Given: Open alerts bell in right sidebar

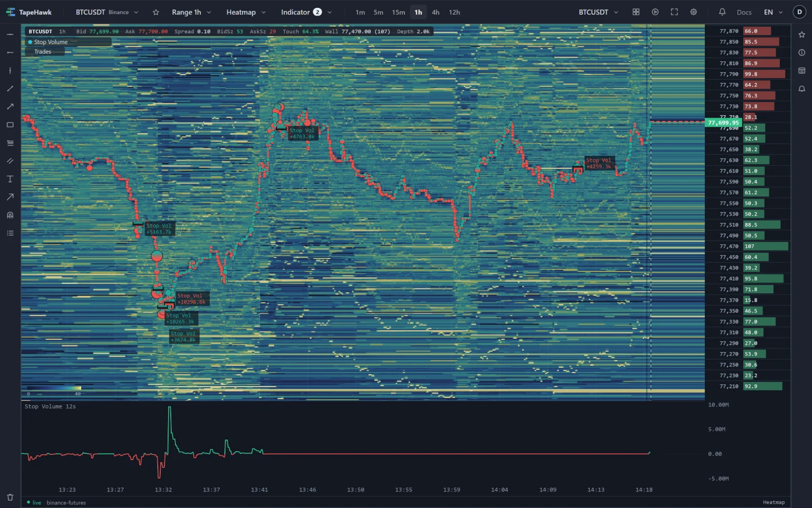Looking at the screenshot, I should click(802, 89).
